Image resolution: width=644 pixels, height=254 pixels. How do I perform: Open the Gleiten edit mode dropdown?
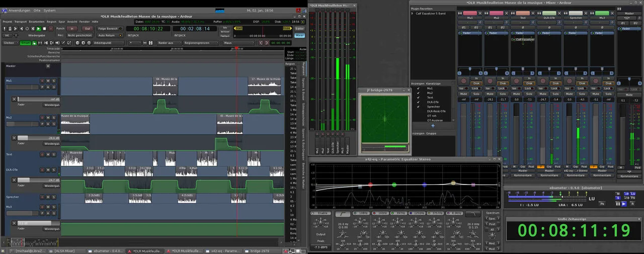[x=10, y=43]
